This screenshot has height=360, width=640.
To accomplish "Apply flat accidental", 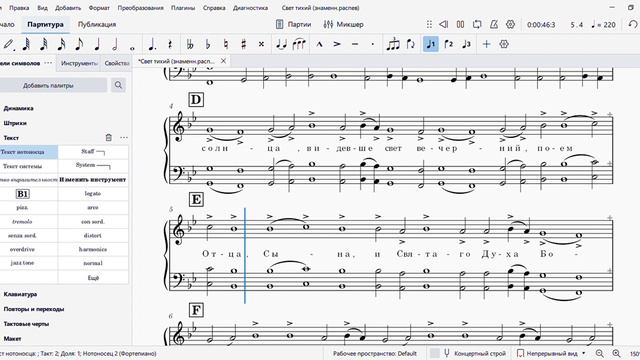I will (208, 44).
